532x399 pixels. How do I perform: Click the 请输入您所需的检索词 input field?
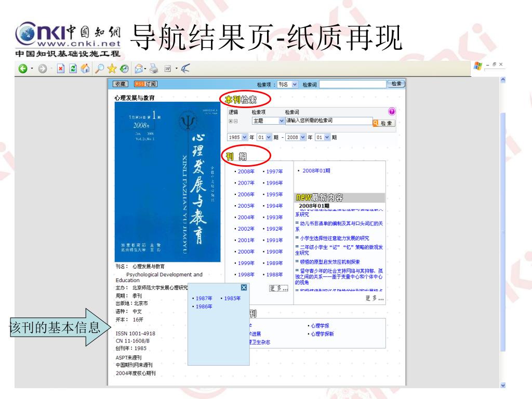point(328,121)
